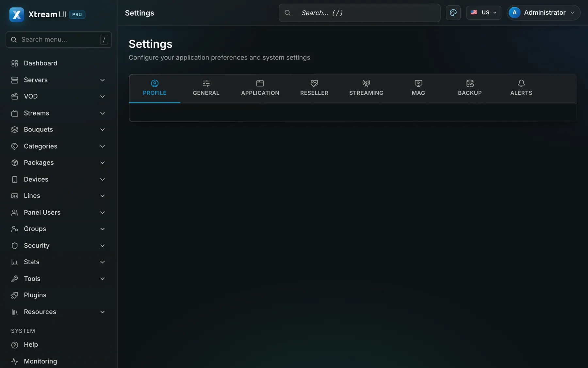Click the Packages box icon
This screenshot has height=368, width=588.
pyautogui.click(x=15, y=163)
